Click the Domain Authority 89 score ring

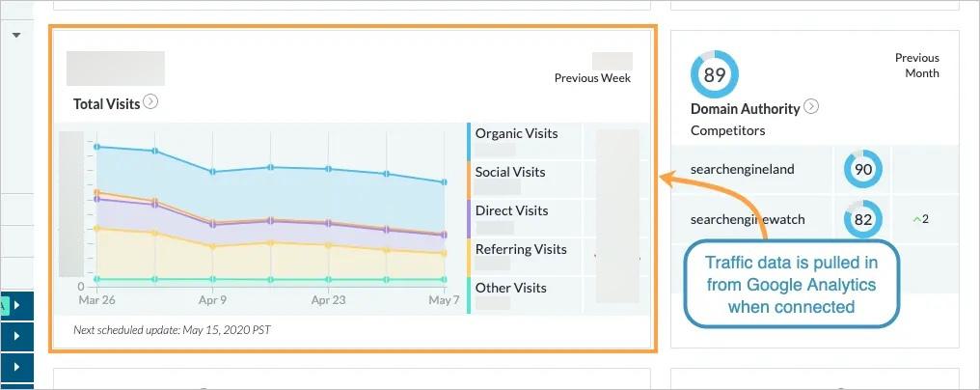(714, 75)
